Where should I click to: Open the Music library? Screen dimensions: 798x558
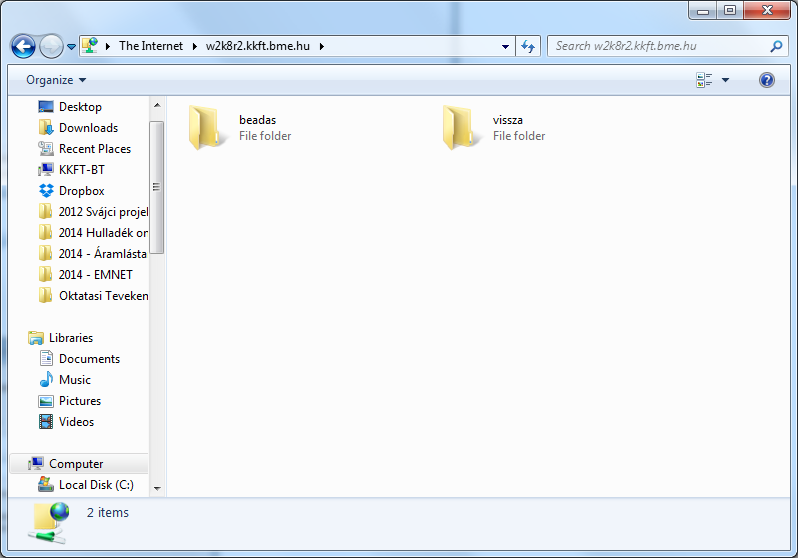point(74,380)
